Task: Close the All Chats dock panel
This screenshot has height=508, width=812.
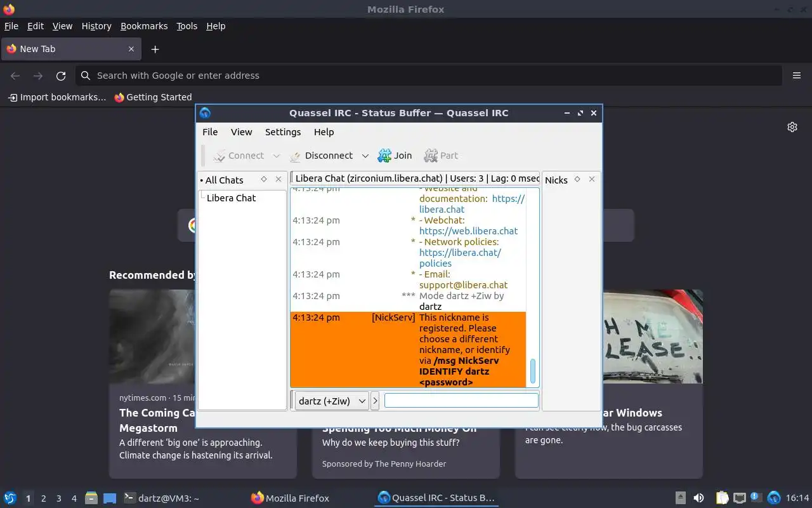Action: [x=278, y=180]
